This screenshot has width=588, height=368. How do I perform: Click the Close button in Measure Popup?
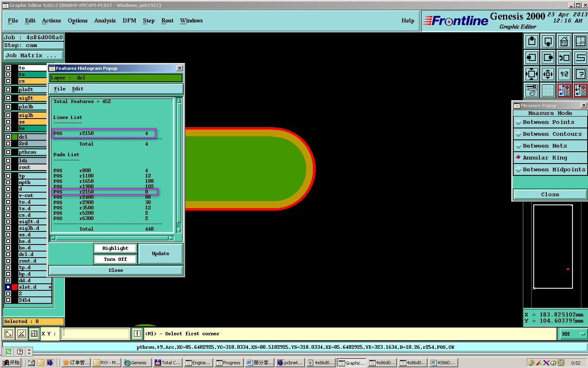pos(550,194)
